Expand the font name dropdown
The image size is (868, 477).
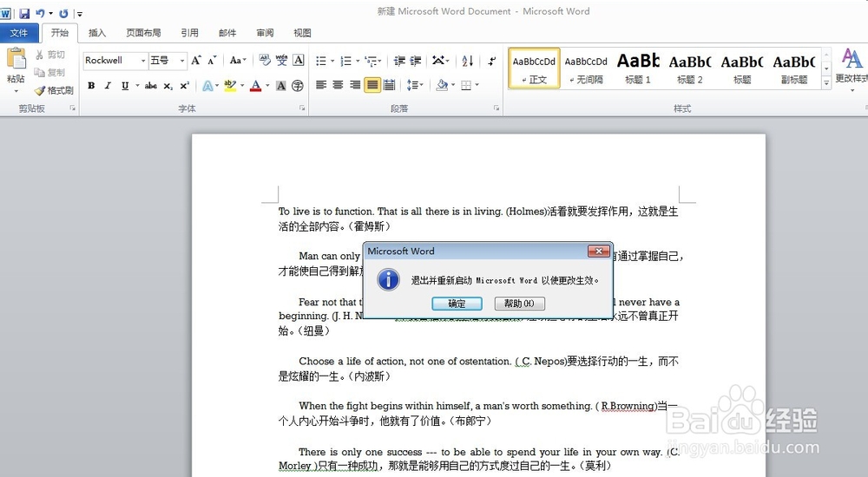[143, 61]
